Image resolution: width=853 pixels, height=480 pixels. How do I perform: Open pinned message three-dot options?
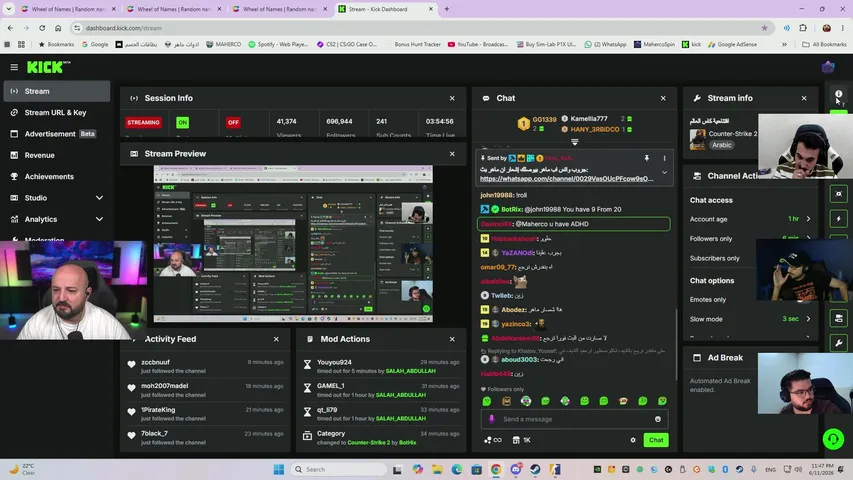coord(664,158)
